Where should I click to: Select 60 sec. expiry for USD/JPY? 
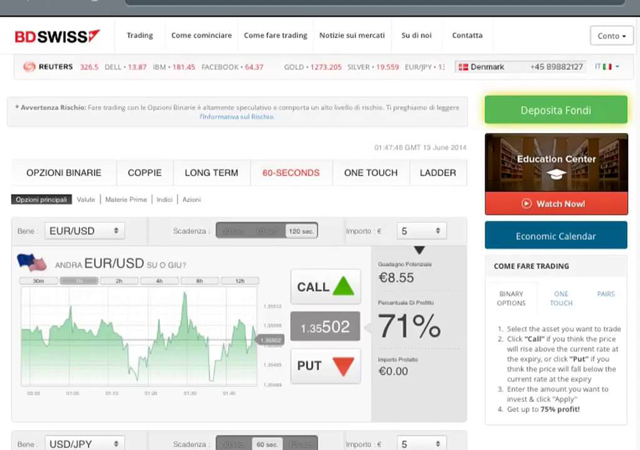(x=267, y=444)
